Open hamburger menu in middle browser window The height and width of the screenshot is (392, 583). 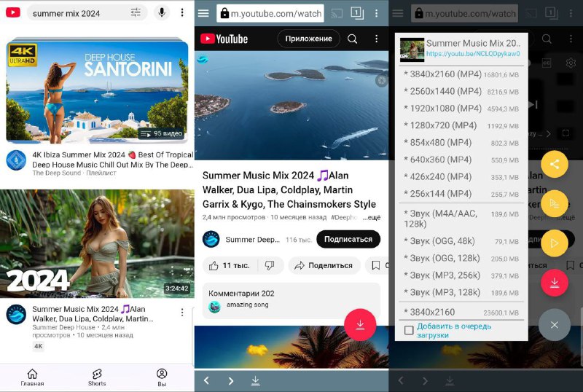(203, 13)
